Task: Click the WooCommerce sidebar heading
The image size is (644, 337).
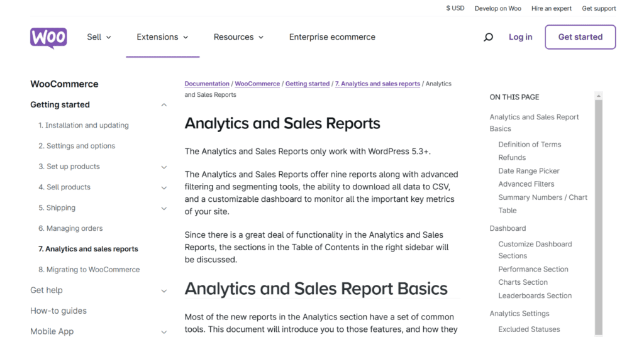Action: [x=64, y=84]
